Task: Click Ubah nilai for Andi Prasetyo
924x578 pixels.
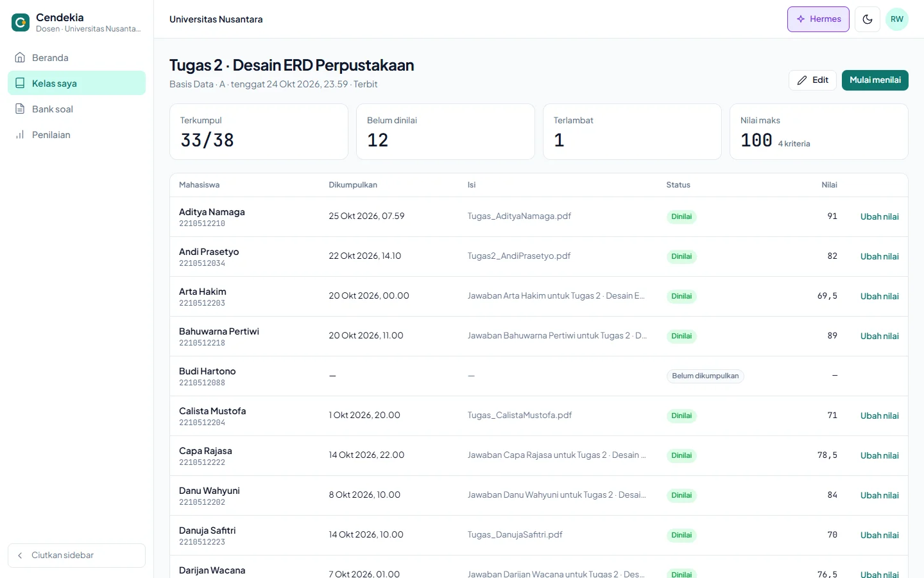Action: [879, 256]
